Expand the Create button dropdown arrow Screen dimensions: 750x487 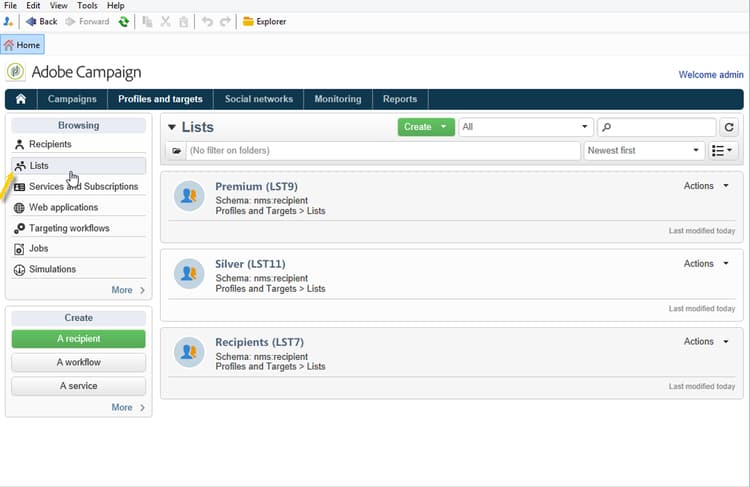(x=443, y=127)
